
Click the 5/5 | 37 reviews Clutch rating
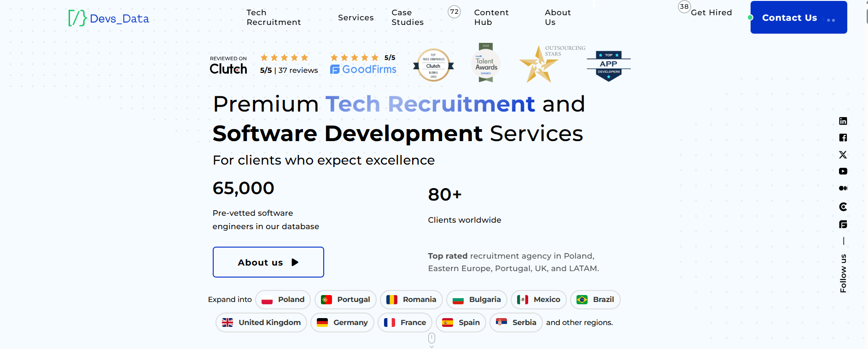pyautogui.click(x=289, y=70)
